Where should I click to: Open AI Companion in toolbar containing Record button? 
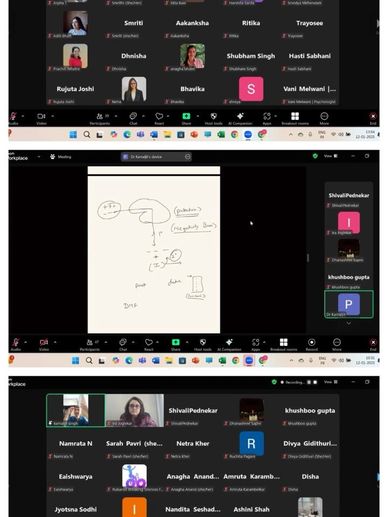229,344
